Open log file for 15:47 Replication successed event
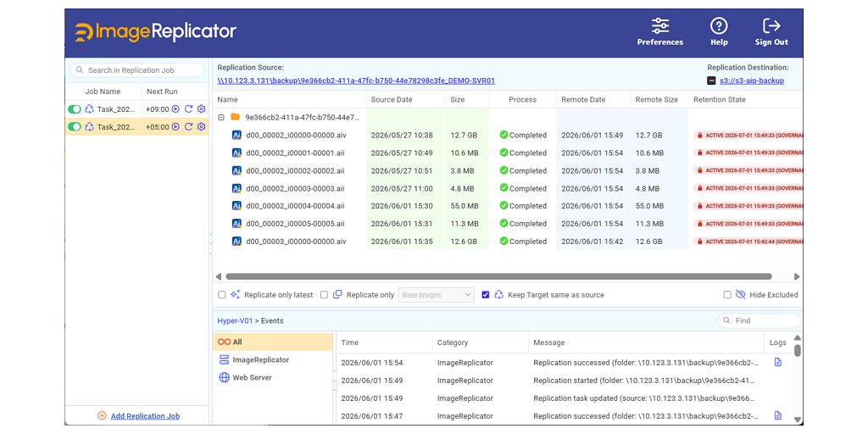 (778, 415)
